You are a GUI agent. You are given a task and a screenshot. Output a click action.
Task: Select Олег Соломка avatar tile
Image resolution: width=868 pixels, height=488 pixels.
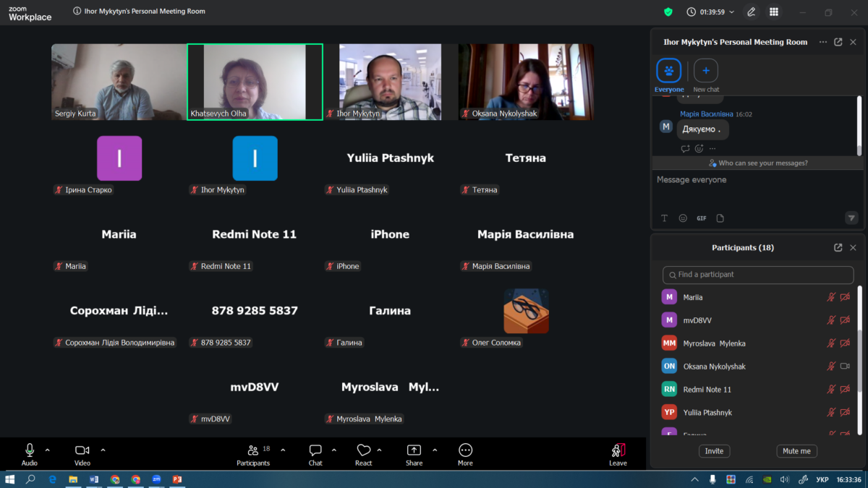point(526,312)
